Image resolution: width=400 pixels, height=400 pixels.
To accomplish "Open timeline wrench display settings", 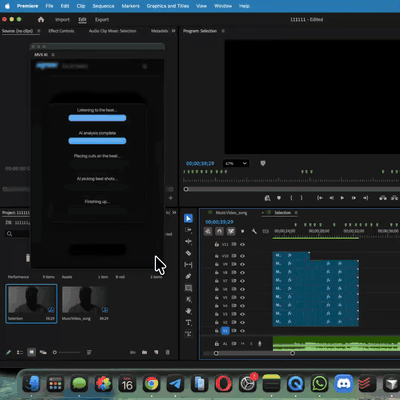I will point(254,231).
